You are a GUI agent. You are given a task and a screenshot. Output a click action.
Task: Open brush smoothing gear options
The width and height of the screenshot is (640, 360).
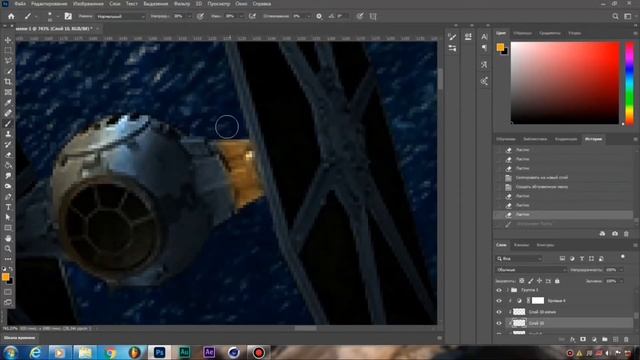pyautogui.click(x=319, y=16)
